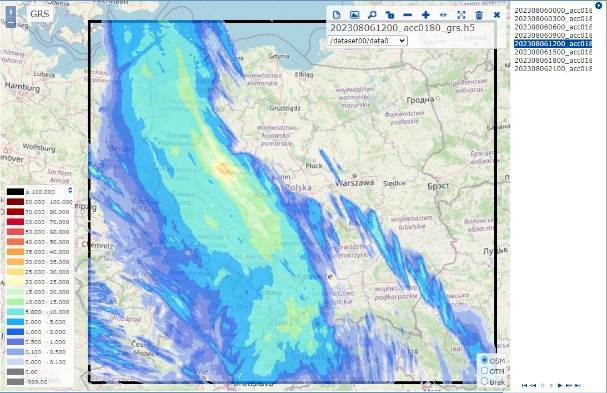607x393 pixels.
Task: Collapse the file list with round arrow
Action: tap(598, 5)
